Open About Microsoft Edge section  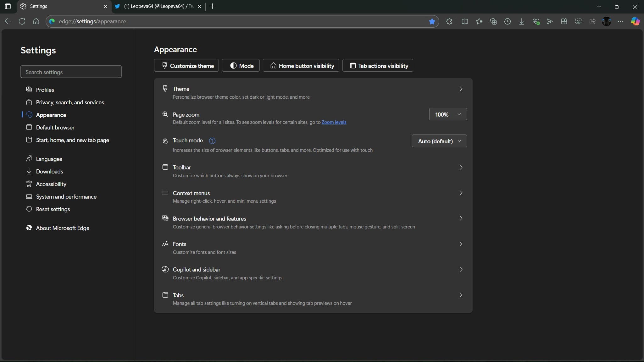pos(62,228)
